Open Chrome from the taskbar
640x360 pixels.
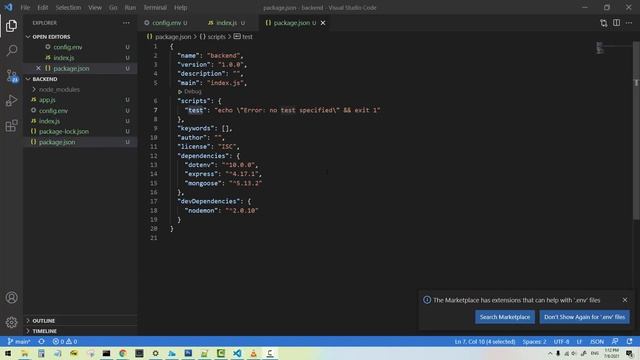(x=122, y=353)
